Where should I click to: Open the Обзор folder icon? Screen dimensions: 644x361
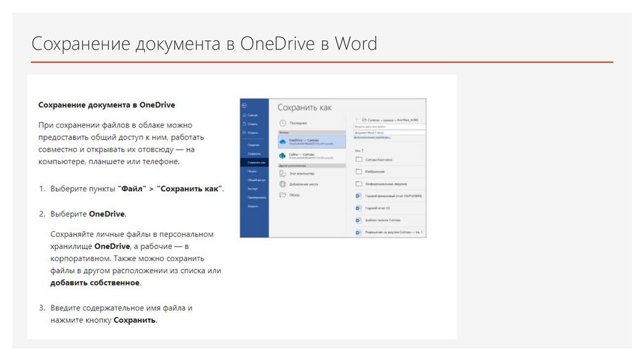(282, 195)
